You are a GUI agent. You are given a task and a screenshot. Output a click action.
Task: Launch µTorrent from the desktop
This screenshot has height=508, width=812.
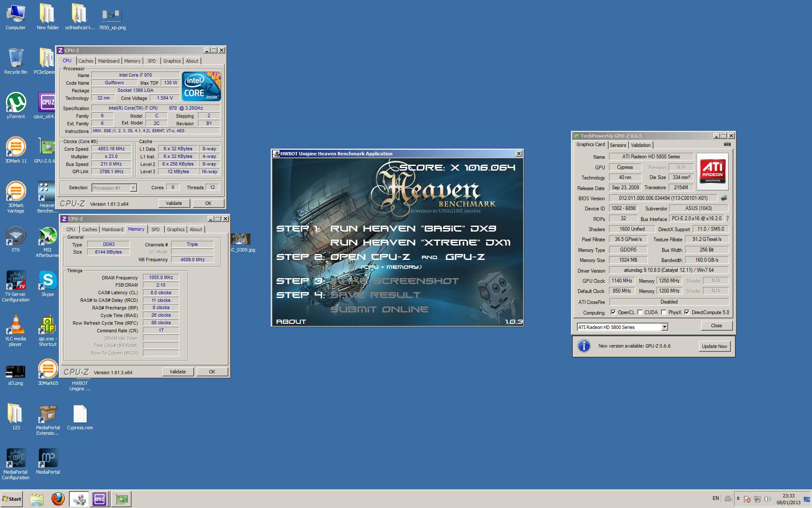(15, 106)
